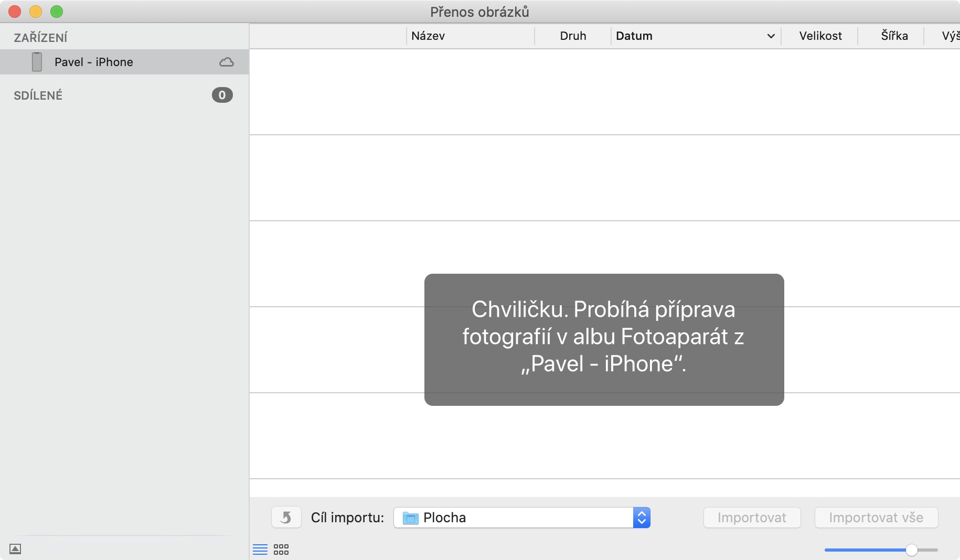This screenshot has height=560, width=960.
Task: Close the Přenos obrázků window
Action: [15, 12]
